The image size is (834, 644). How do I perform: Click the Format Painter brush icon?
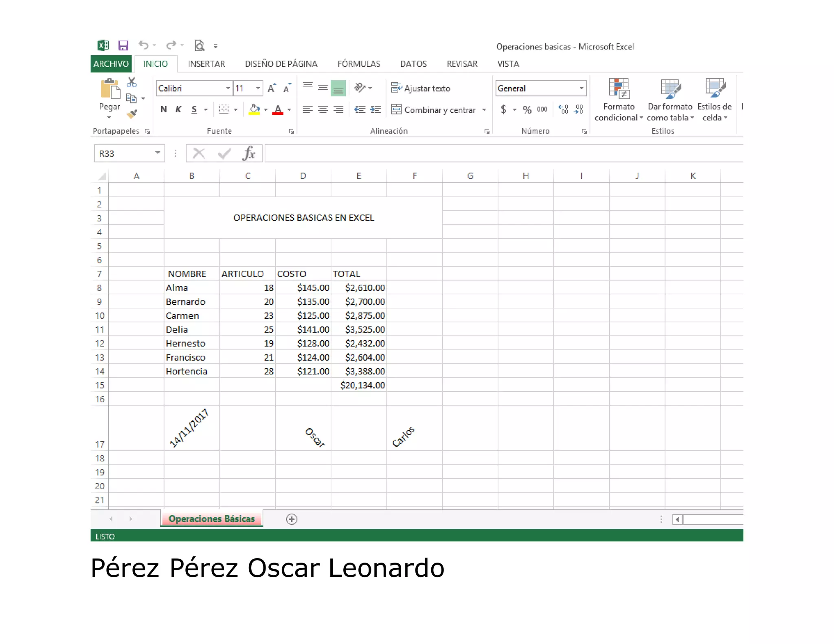click(x=132, y=114)
